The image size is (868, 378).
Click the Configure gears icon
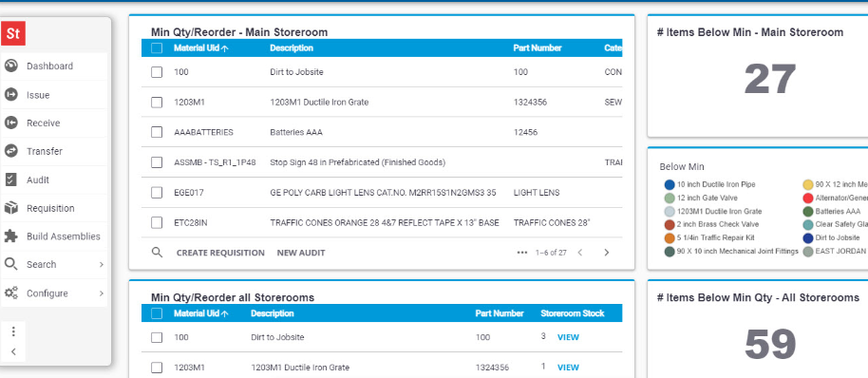click(x=11, y=293)
